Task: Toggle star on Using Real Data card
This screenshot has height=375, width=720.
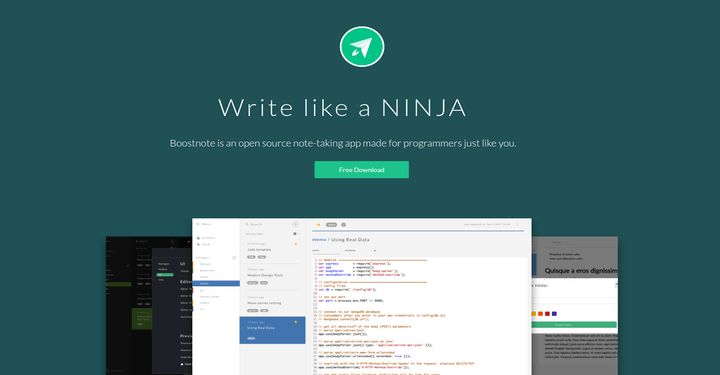Action: (x=296, y=322)
